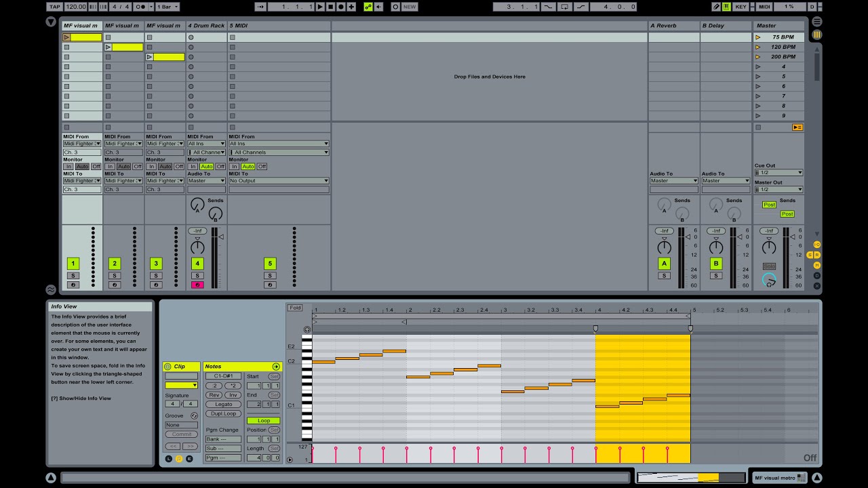Toggle track 1 activator button
Viewport: 868px width, 488px height.
[x=73, y=264]
